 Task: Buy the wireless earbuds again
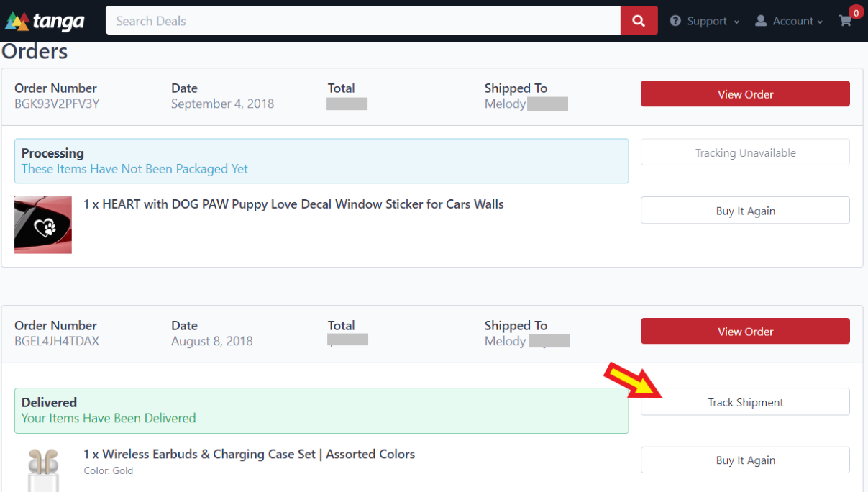pyautogui.click(x=745, y=460)
